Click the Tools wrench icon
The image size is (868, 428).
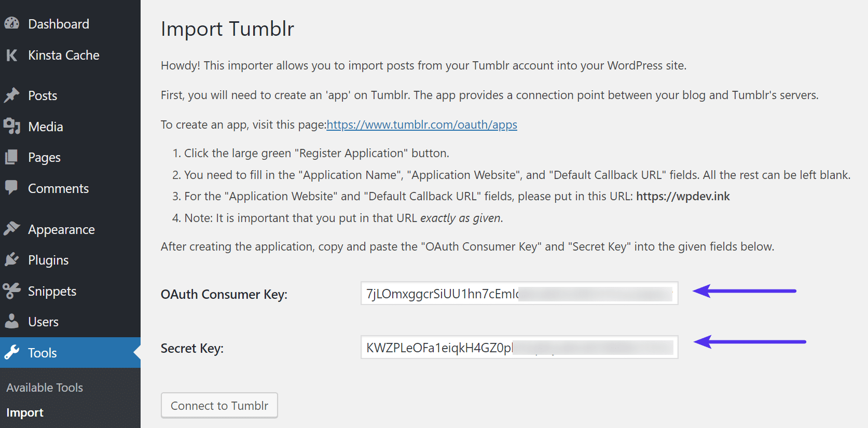11,352
